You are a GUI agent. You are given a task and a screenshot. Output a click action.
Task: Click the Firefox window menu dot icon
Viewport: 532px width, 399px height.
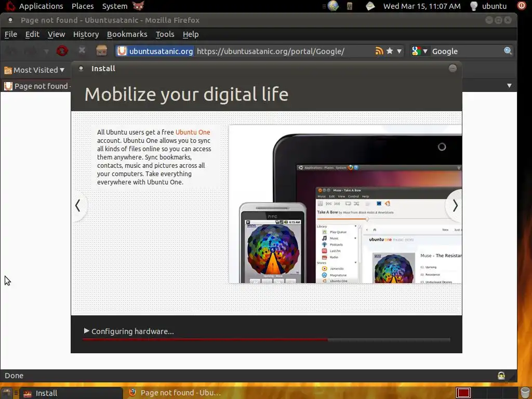pyautogui.click(x=10, y=20)
